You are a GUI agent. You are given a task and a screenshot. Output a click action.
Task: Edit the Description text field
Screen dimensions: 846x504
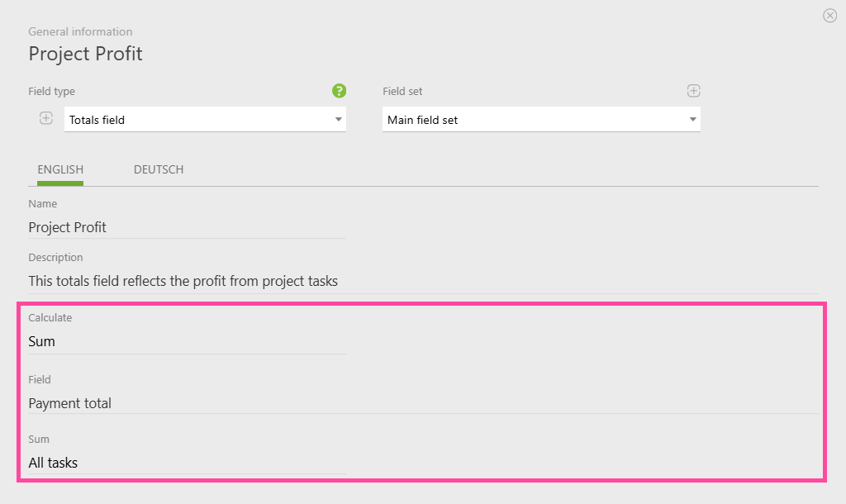[x=423, y=281]
